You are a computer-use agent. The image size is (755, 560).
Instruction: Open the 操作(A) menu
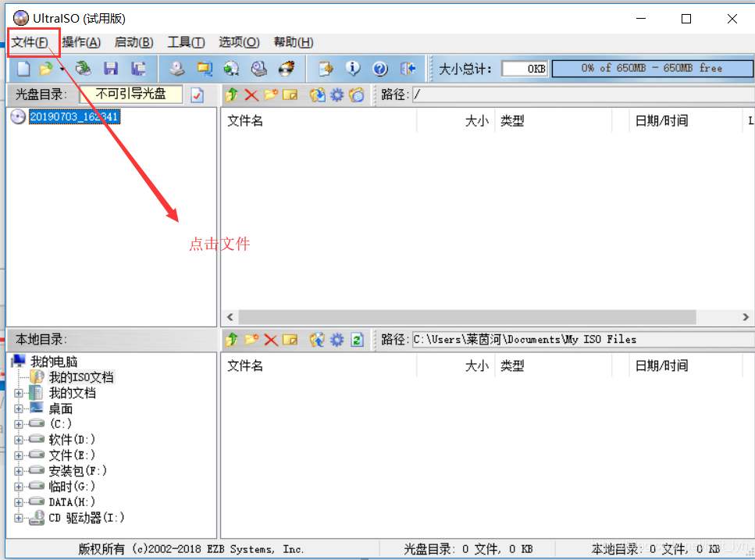(81, 42)
